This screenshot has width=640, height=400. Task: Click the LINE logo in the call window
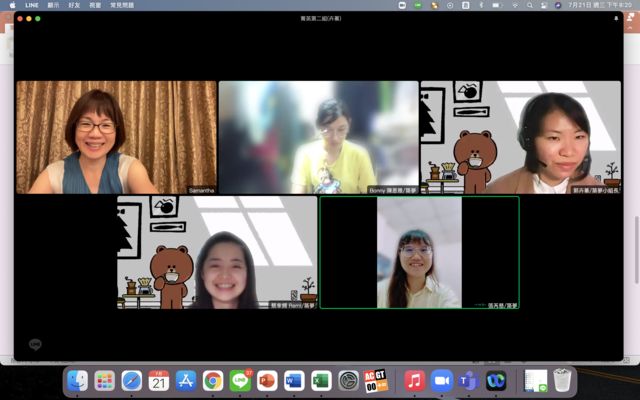[x=36, y=344]
